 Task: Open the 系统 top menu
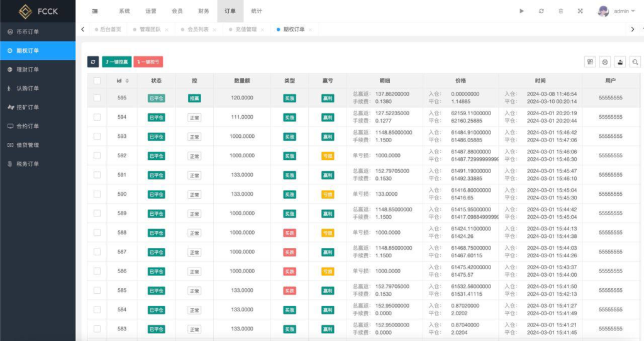pos(125,11)
